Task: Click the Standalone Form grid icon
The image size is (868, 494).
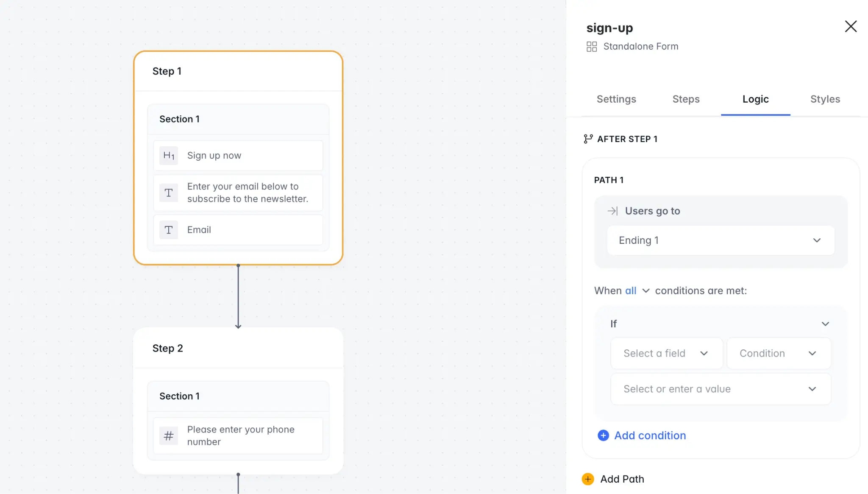Action: [x=592, y=47]
